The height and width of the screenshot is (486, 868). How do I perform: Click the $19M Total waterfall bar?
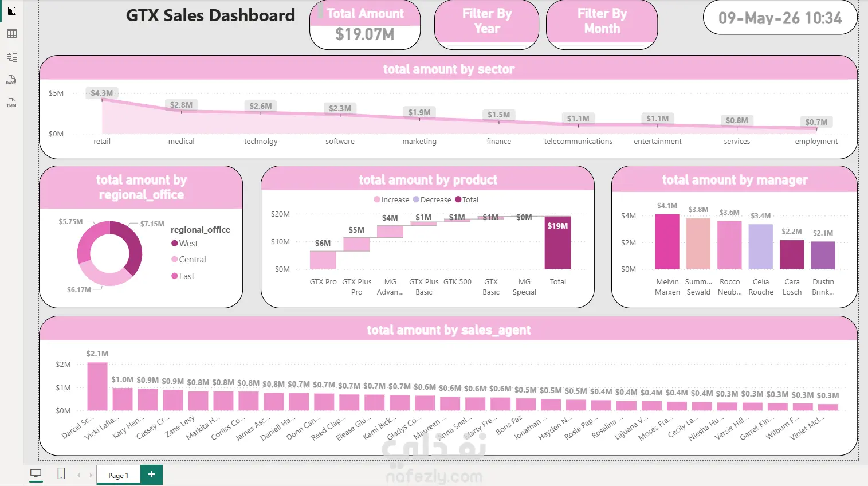[557, 243]
